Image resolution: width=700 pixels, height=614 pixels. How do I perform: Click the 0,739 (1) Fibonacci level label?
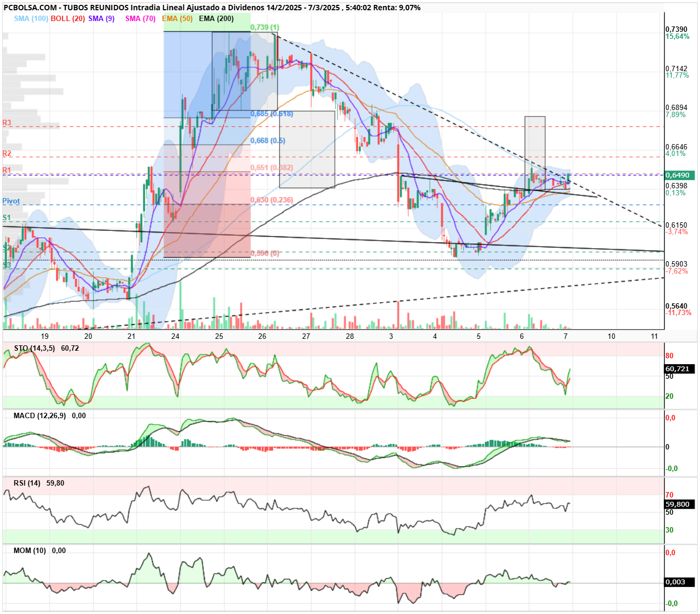coord(265,28)
